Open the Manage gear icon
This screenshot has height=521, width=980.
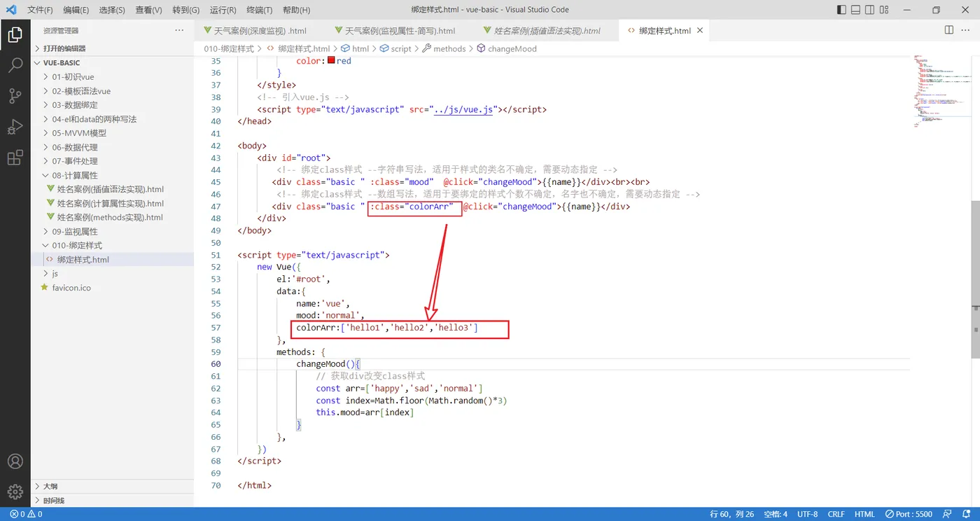(x=15, y=492)
